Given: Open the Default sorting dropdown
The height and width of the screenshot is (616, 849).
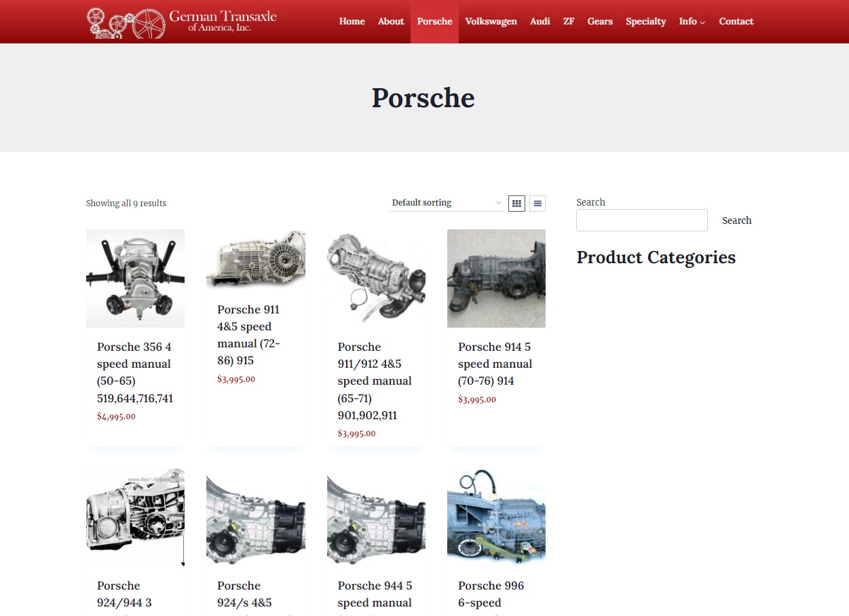Looking at the screenshot, I should [447, 203].
